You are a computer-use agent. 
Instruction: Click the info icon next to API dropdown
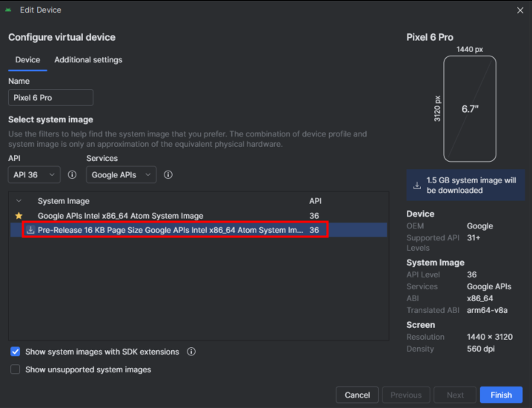(72, 174)
